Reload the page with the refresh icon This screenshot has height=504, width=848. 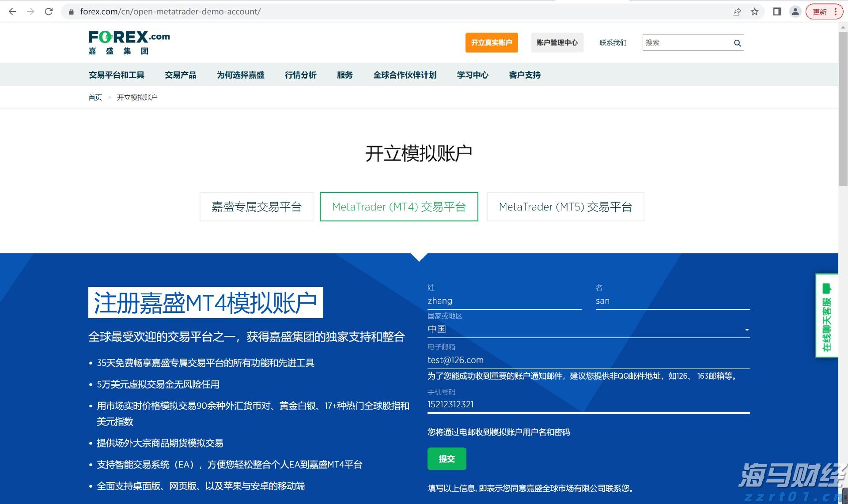(48, 11)
